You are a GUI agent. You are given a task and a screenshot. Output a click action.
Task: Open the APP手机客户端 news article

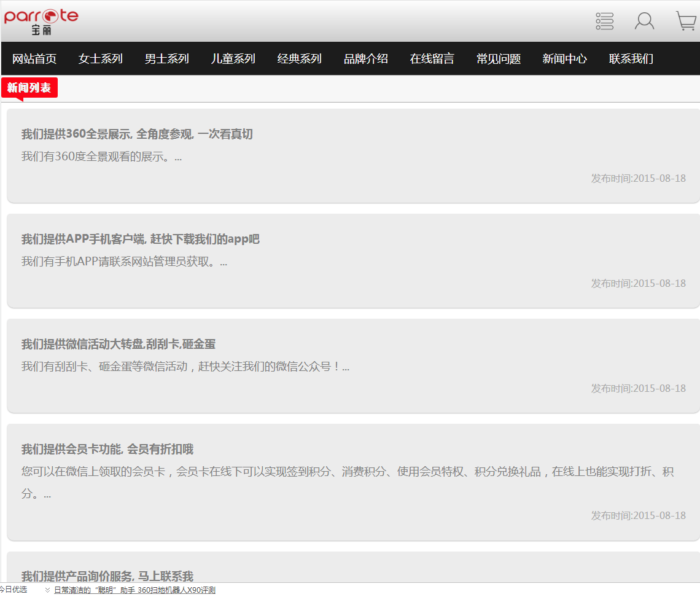point(141,240)
